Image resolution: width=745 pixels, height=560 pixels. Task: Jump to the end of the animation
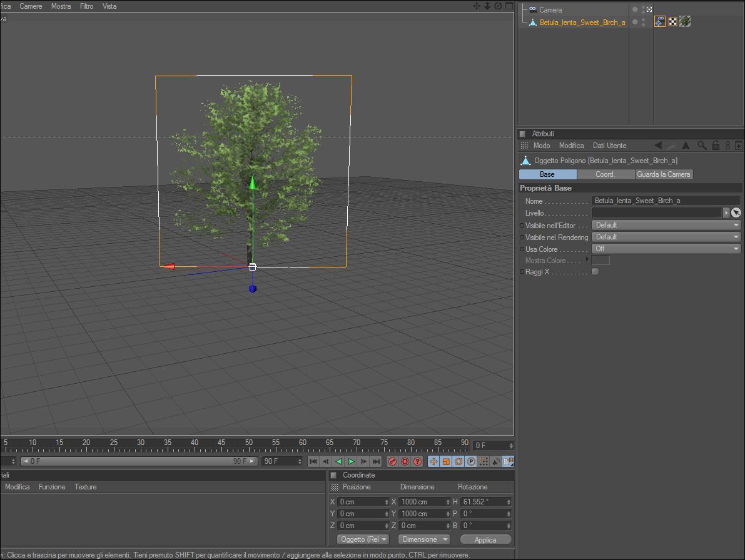coord(376,462)
